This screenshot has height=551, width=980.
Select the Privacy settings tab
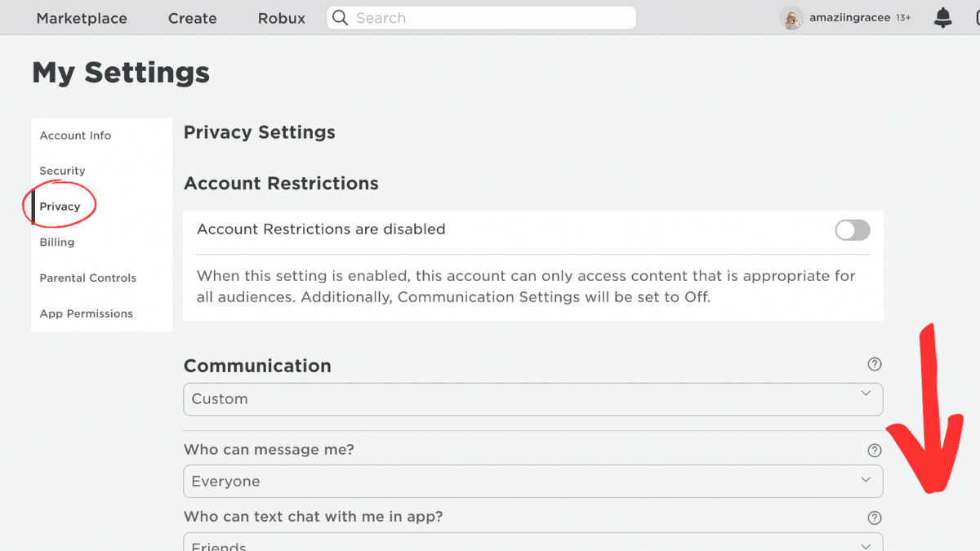pyautogui.click(x=60, y=207)
